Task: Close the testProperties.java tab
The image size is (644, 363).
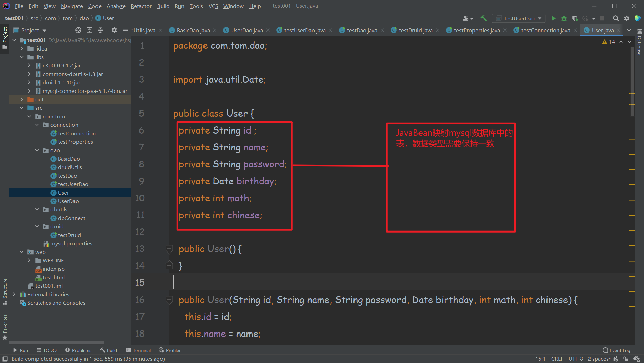Action: pyautogui.click(x=505, y=30)
